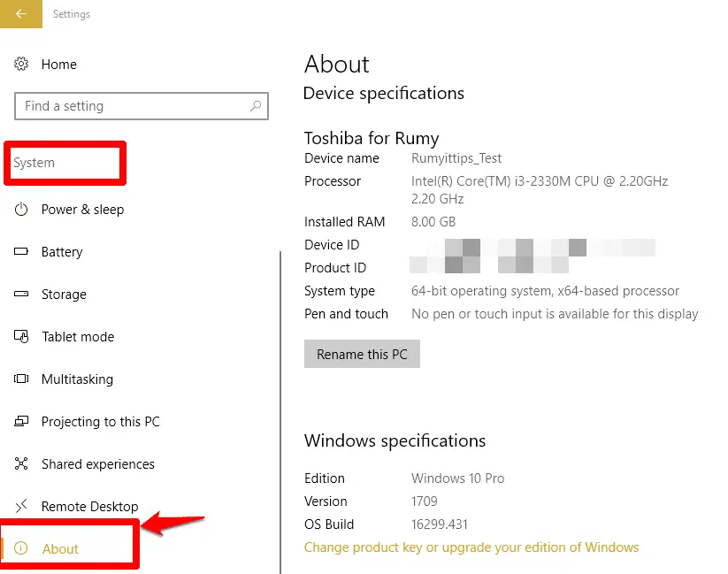Click the Multitasking icon

click(21, 379)
